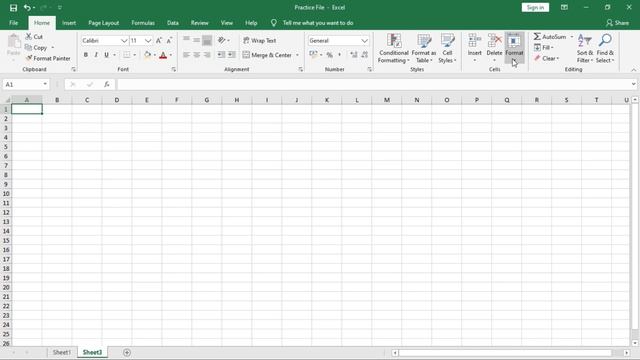Open the font size dropdown
640x360 pixels.
[x=148, y=40]
